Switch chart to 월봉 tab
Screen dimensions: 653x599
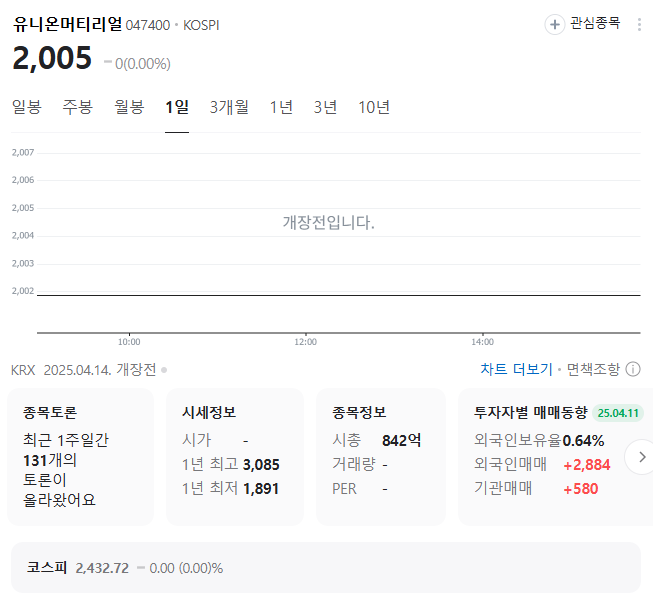(x=129, y=107)
